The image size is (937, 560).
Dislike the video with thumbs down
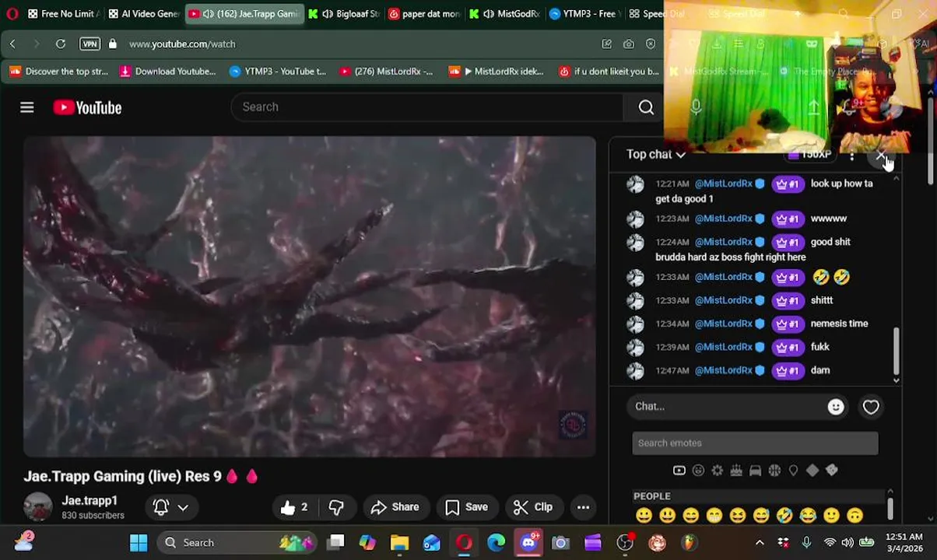[336, 507]
